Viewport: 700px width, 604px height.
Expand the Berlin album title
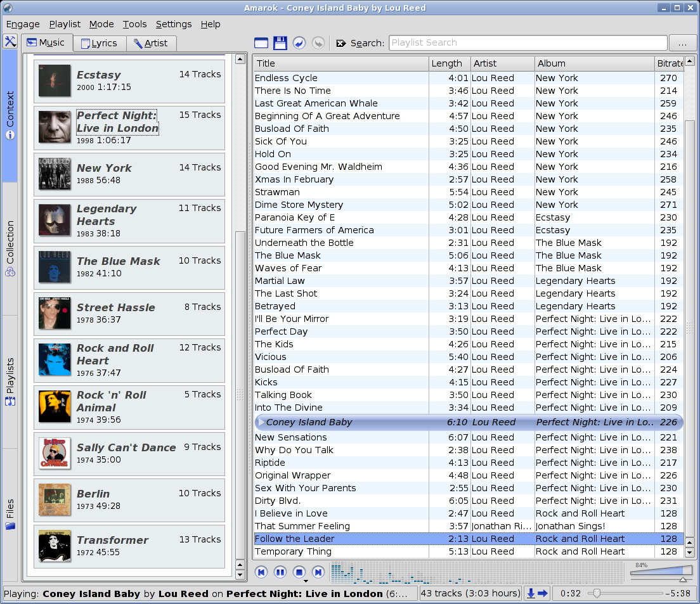point(93,493)
